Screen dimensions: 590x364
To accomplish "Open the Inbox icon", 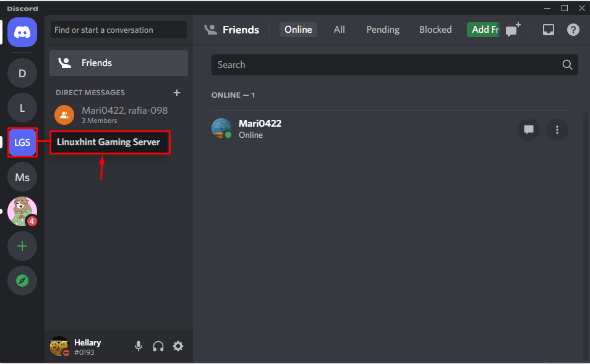I will click(x=548, y=29).
